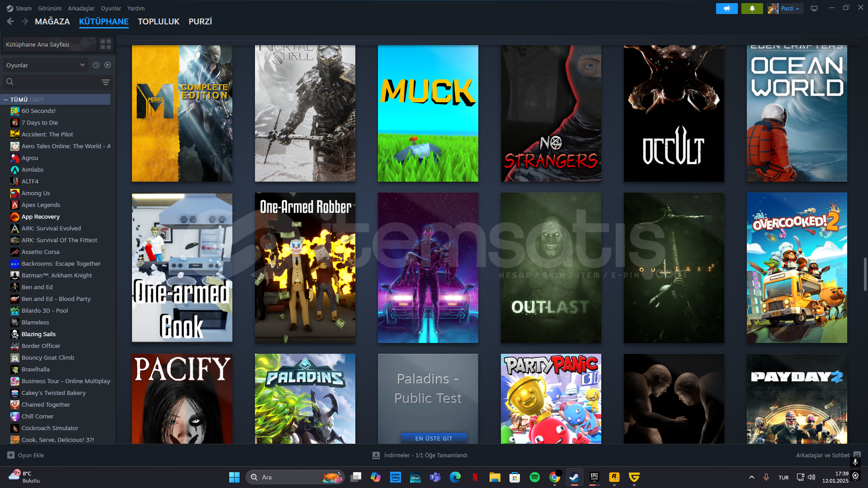Open the MUCK game cover
This screenshot has width=868, height=488.
tap(428, 113)
